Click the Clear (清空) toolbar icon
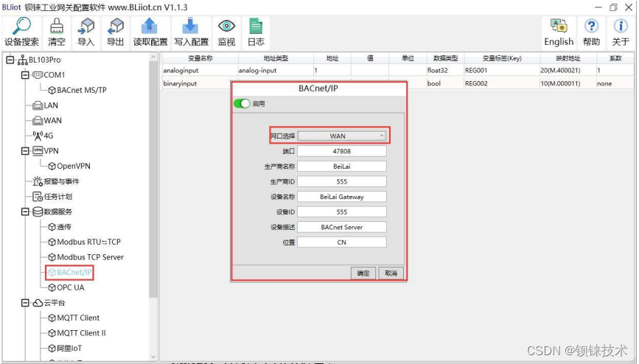This screenshot has width=639, height=364. point(57,27)
